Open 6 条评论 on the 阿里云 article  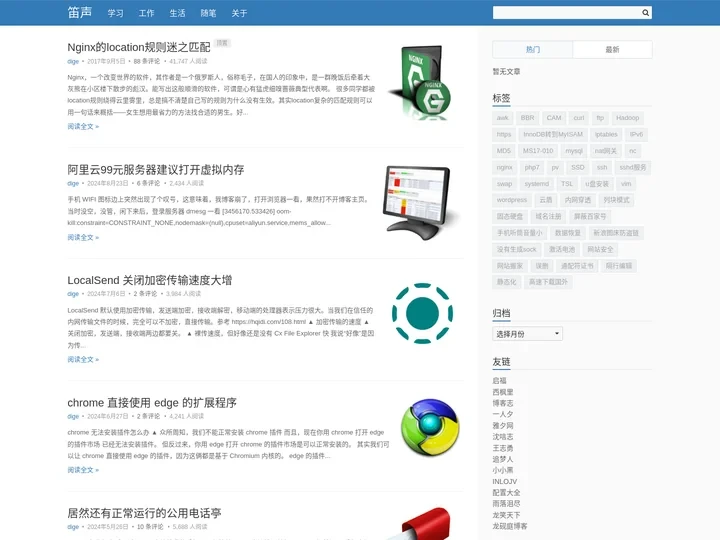[x=148, y=183]
